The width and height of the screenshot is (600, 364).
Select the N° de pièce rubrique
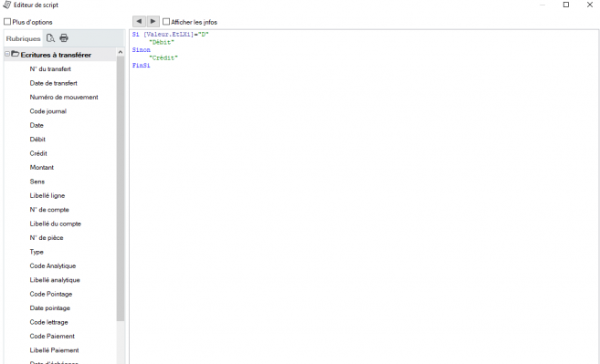(x=47, y=238)
